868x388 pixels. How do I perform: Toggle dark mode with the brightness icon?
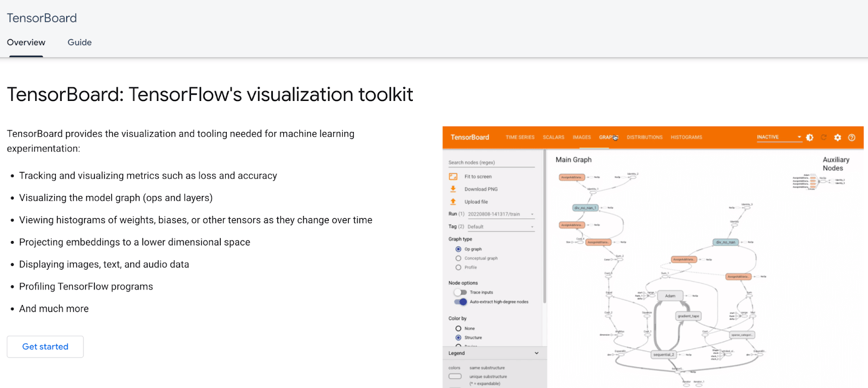point(809,138)
